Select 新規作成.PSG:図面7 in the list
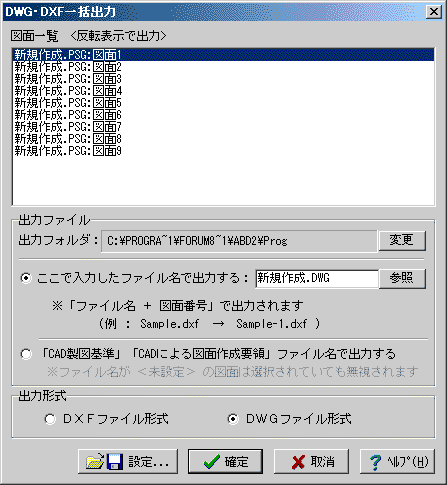This screenshot has height=485, width=447. pyautogui.click(x=223, y=127)
